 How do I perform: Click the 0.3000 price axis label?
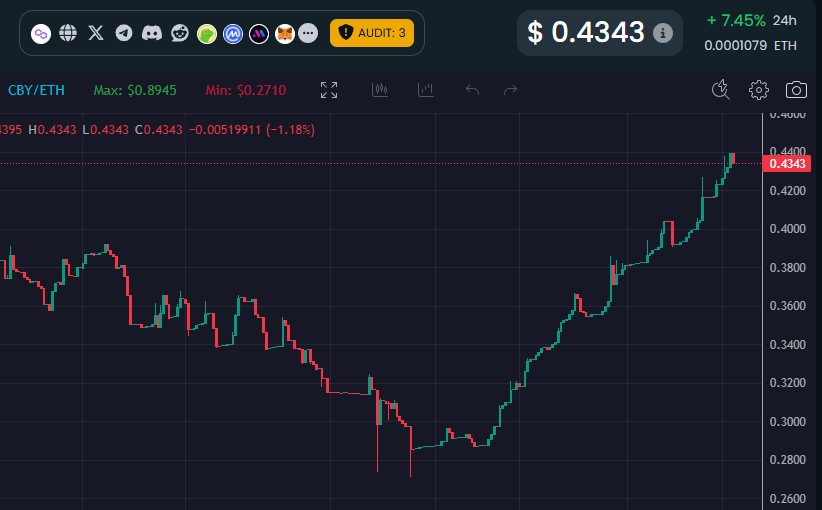pos(787,422)
